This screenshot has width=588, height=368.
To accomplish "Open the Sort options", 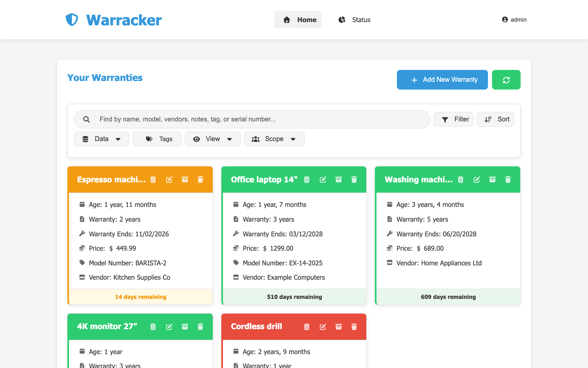I will pyautogui.click(x=495, y=119).
